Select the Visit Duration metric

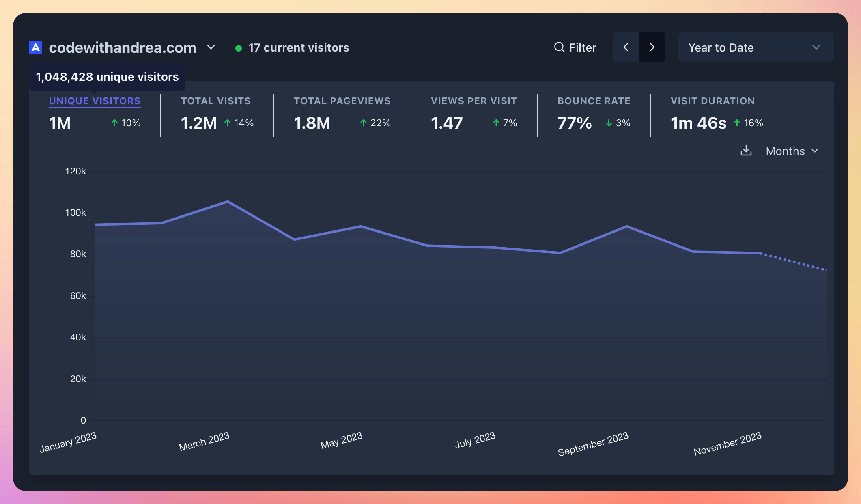point(712,101)
